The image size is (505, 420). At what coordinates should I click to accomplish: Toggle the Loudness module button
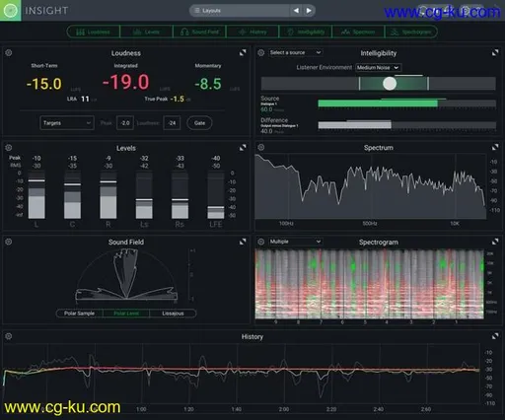(94, 32)
